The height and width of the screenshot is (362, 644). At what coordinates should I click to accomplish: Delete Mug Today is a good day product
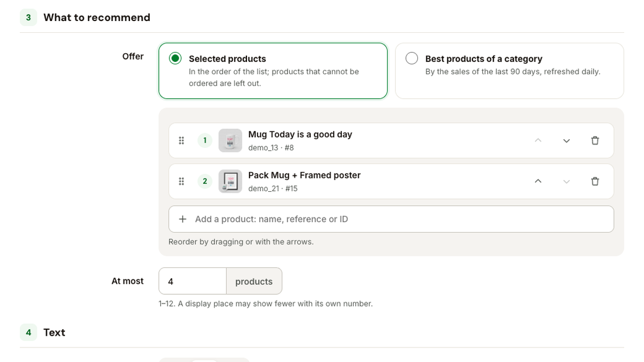tap(595, 141)
